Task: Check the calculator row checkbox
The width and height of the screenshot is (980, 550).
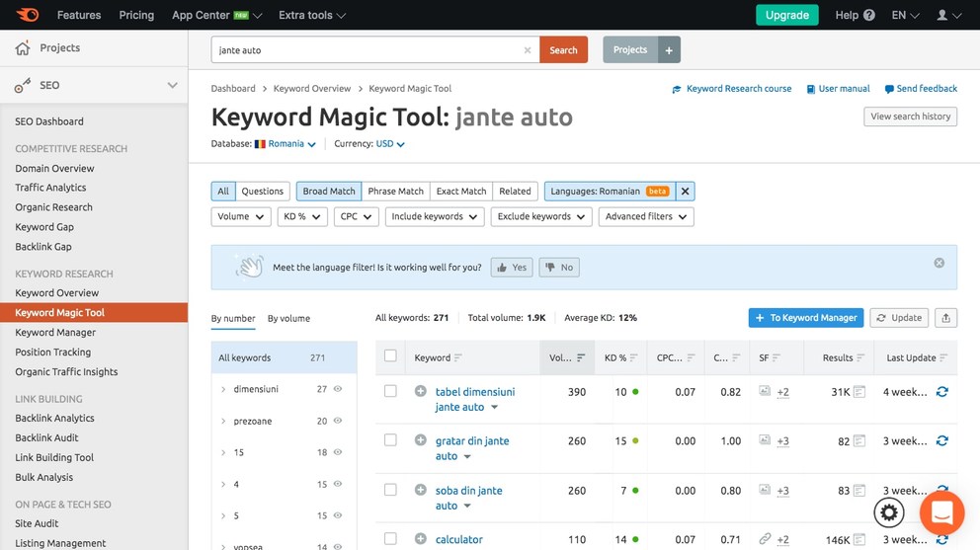Action: click(390, 538)
